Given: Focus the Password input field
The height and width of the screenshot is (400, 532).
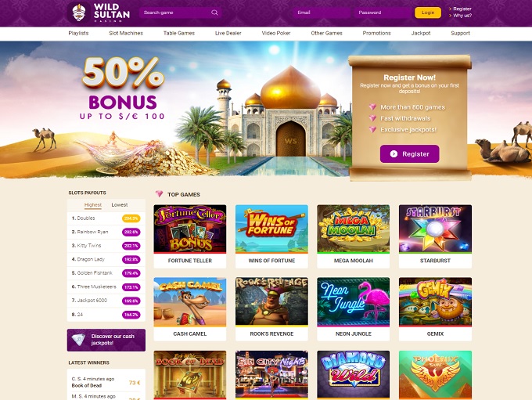Looking at the screenshot, I should [x=383, y=13].
